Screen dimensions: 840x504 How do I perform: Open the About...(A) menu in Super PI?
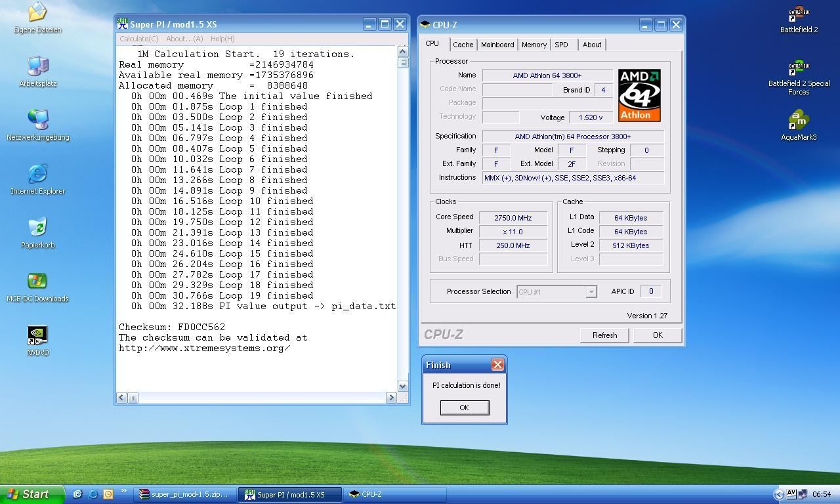184,39
